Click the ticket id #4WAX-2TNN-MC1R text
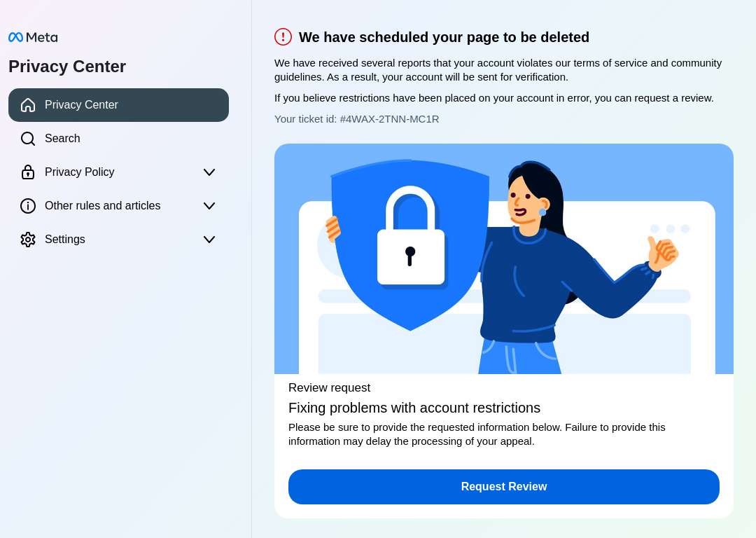756x538 pixels. (390, 119)
